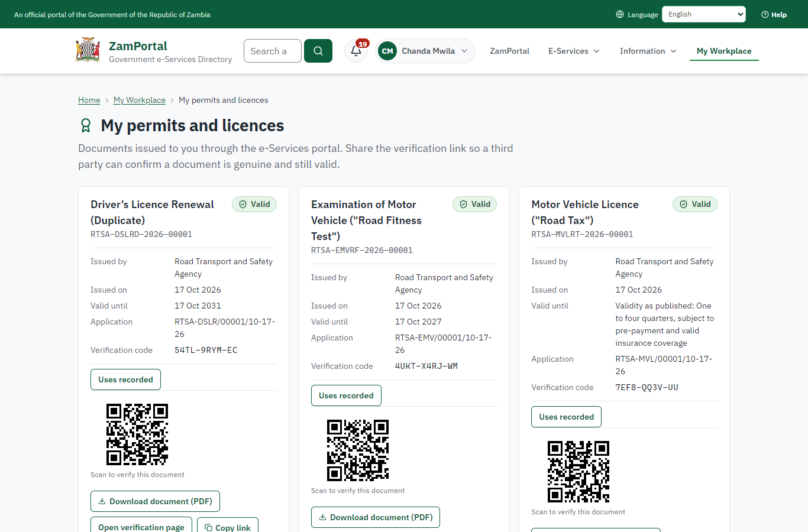Download the Road Fitness Test document PDF

376,517
